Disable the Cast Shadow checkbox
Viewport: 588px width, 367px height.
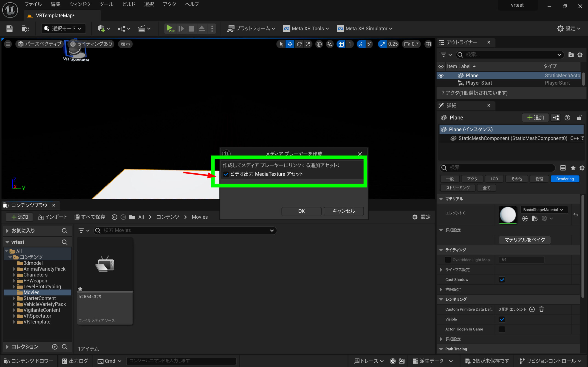pyautogui.click(x=502, y=280)
